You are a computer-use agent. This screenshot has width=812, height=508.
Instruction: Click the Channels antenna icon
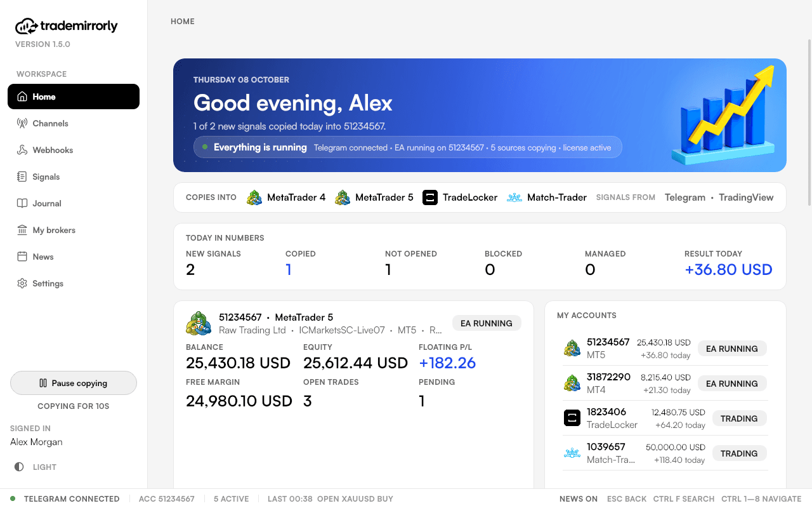(x=22, y=123)
